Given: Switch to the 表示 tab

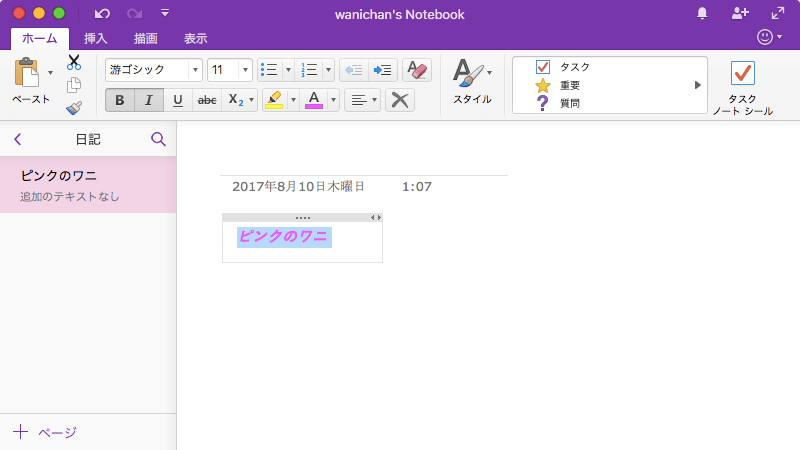Looking at the screenshot, I should click(196, 38).
